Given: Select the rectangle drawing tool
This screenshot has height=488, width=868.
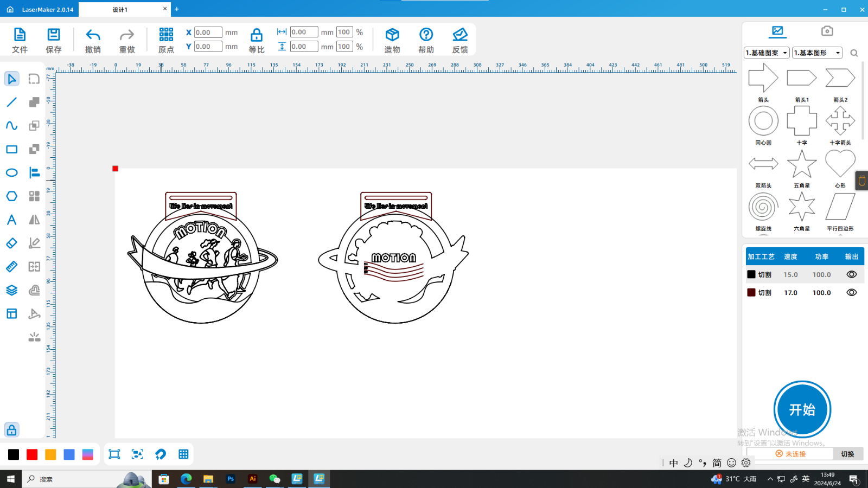Looking at the screenshot, I should coord(11,149).
